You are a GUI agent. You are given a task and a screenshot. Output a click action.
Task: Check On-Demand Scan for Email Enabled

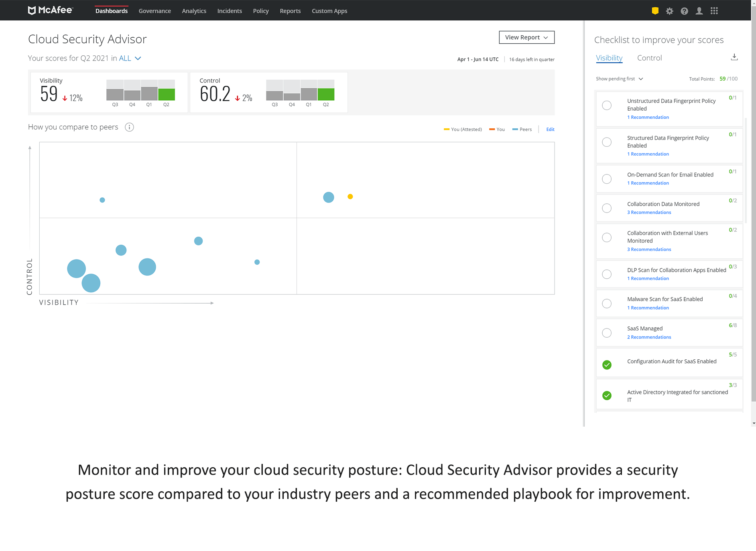tap(607, 179)
